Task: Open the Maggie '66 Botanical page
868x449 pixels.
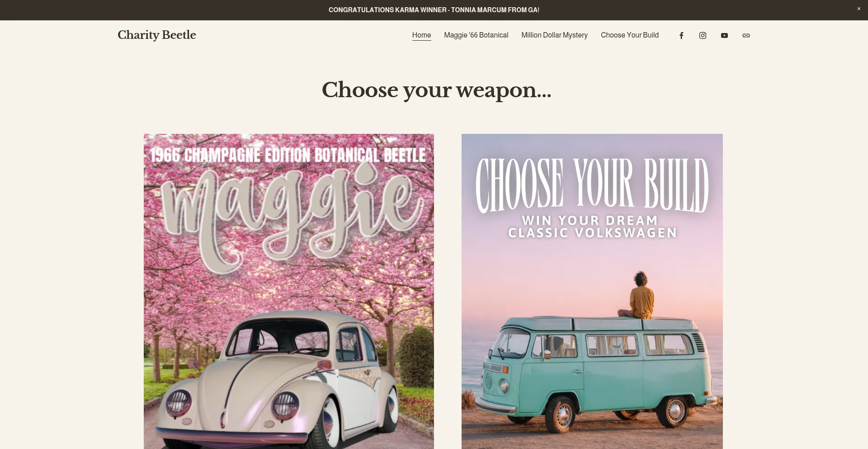Action: click(476, 35)
